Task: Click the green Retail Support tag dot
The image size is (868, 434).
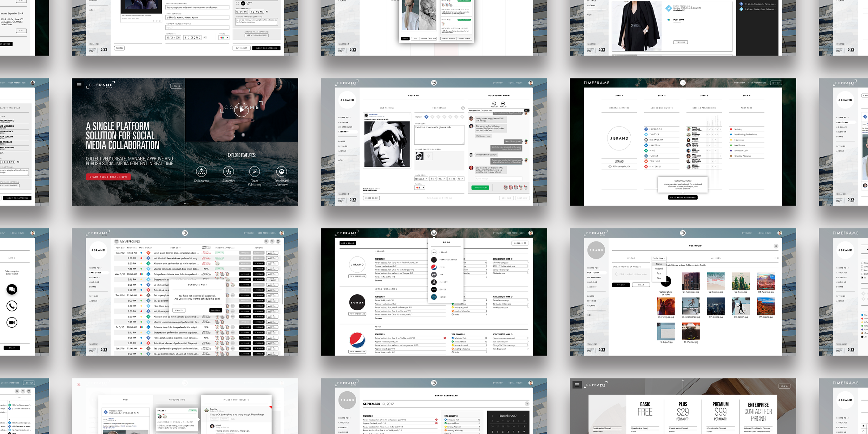Action: point(731,145)
